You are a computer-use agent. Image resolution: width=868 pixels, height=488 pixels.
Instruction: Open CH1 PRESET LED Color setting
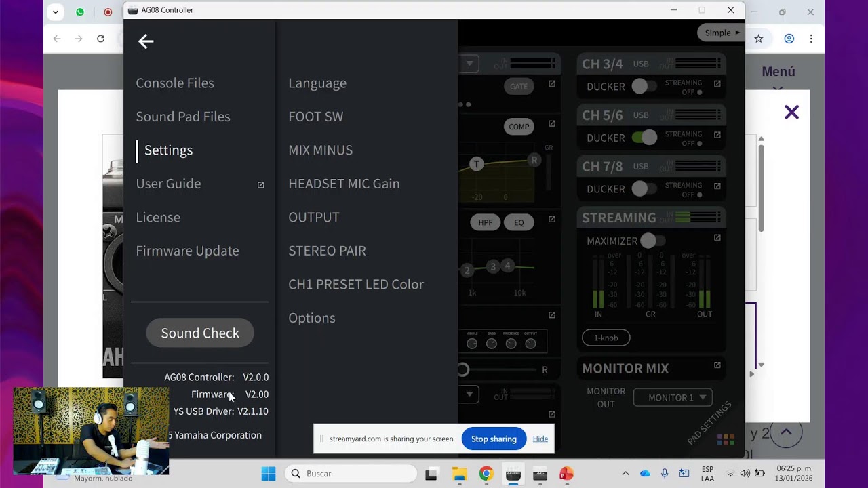pyautogui.click(x=356, y=285)
